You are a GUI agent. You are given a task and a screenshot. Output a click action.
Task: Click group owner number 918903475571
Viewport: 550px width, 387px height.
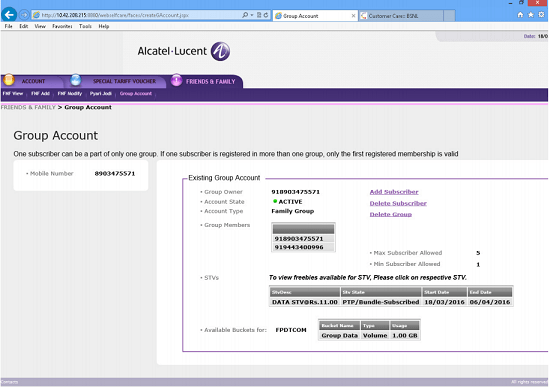tap(296, 192)
